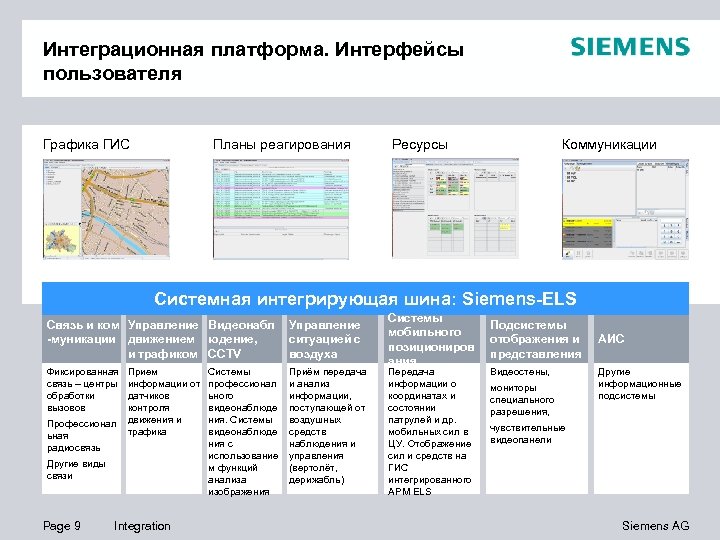Click the Другие виды связи text
The image size is (720, 540).
point(76,469)
